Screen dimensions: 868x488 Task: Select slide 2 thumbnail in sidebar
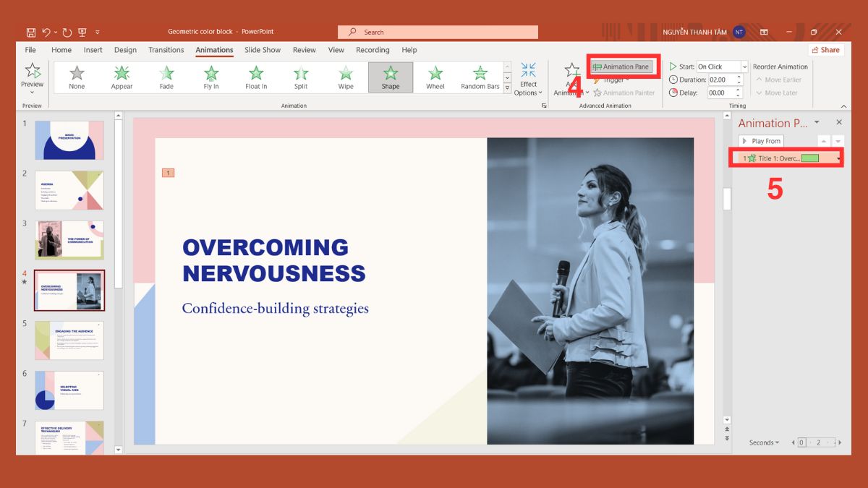69,190
